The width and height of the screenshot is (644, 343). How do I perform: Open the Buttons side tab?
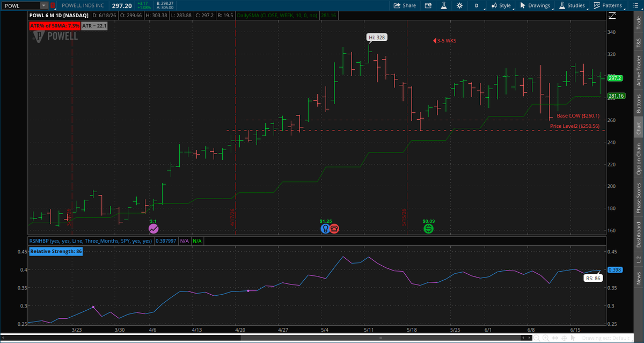[638, 103]
